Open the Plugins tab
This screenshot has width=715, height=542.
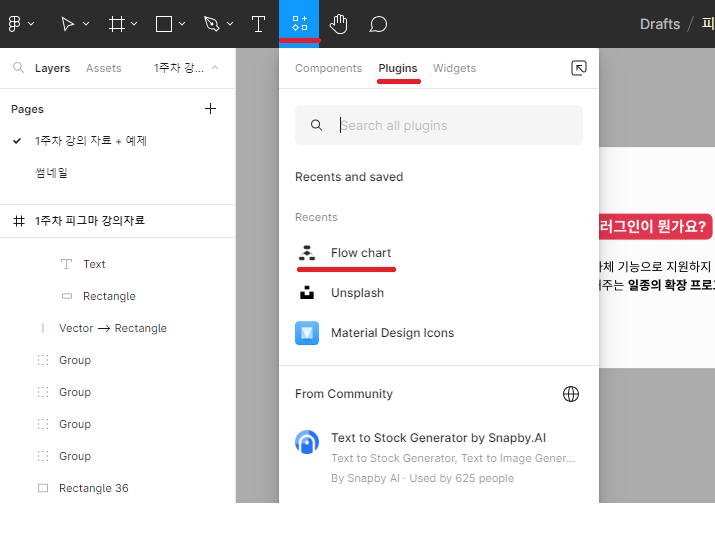point(398,68)
